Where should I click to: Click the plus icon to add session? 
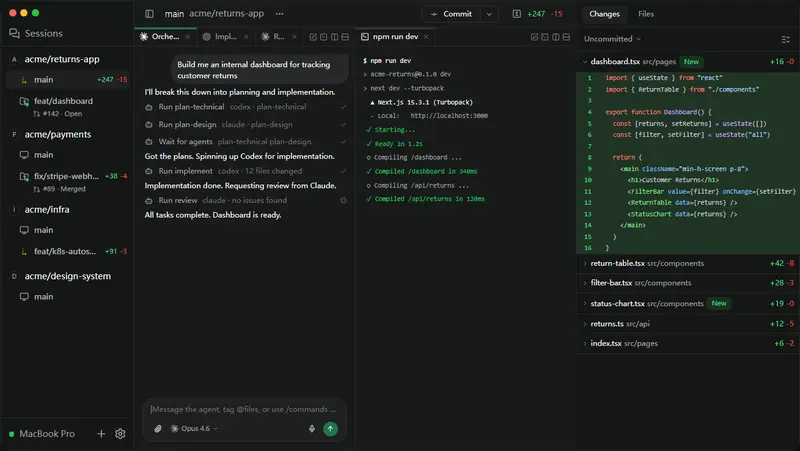pos(101,434)
